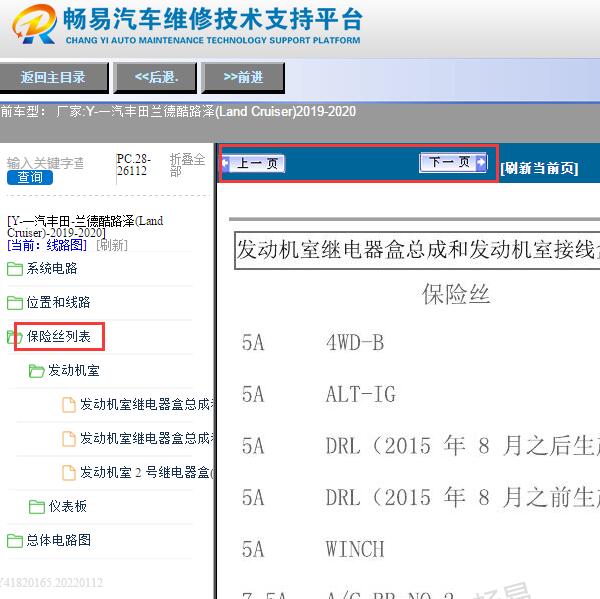Viewport: 600px width, 599px height.
Task: Collapse the 保险丝列表 tree item
Action: pos(59,336)
